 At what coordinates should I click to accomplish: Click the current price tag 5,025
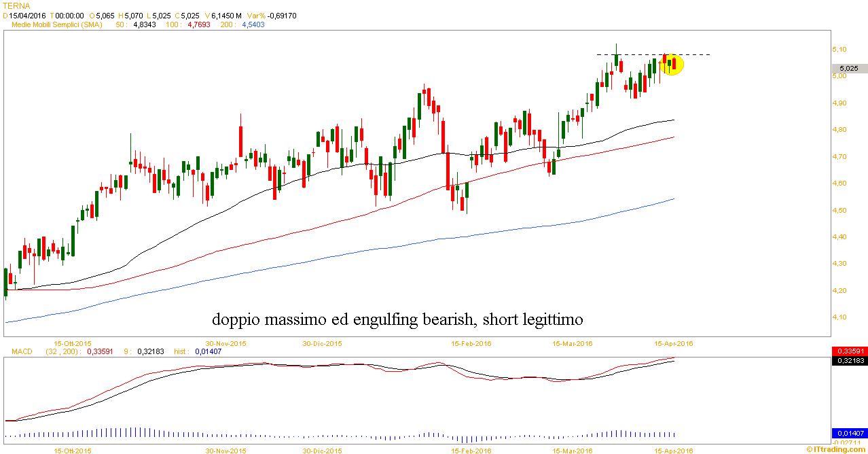[849, 69]
